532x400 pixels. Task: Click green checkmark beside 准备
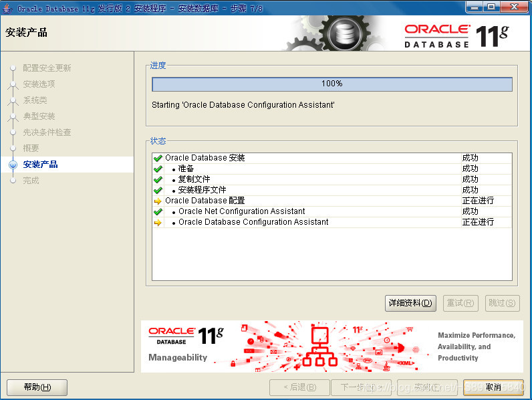tap(158, 169)
